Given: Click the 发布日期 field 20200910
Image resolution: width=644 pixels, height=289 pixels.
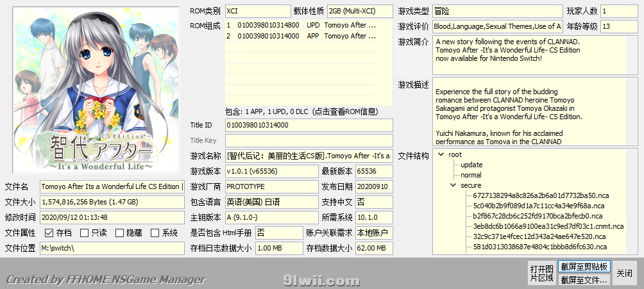Looking at the screenshot, I should [374, 186].
